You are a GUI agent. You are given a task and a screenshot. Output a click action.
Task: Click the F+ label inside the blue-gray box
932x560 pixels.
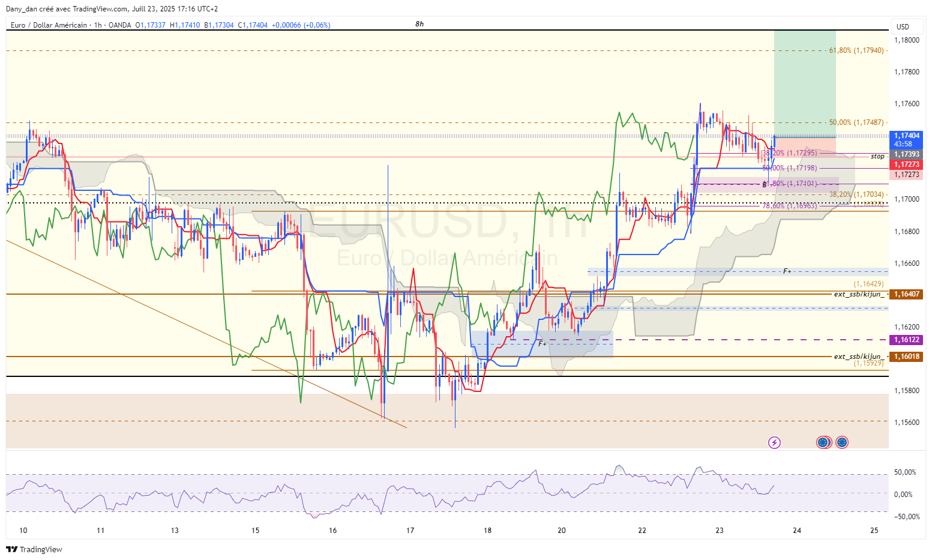[x=542, y=343]
